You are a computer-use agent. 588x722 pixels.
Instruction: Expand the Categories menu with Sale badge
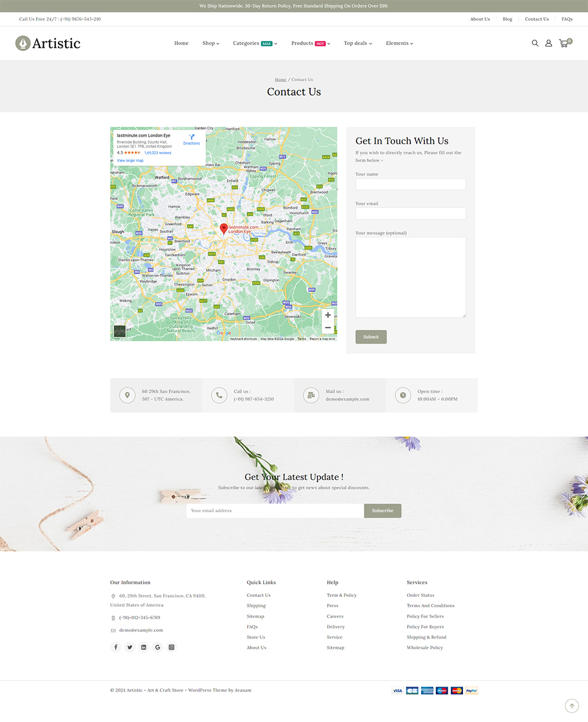255,43
